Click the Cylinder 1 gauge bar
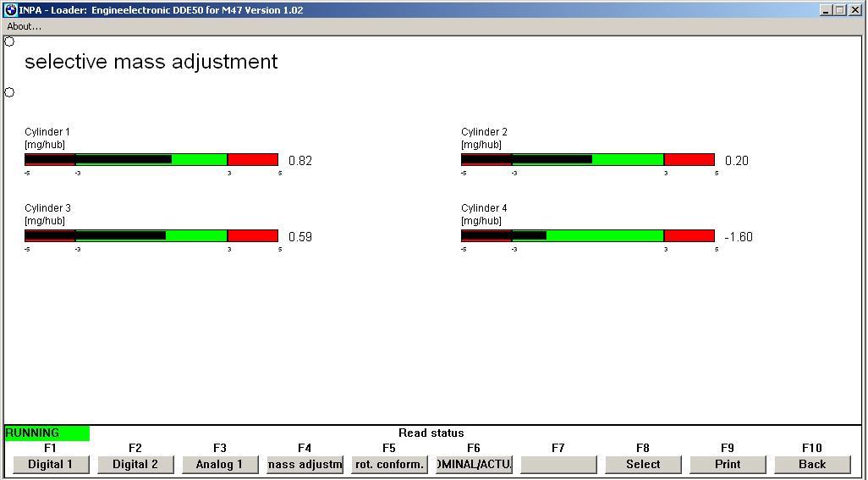Image resolution: width=868 pixels, height=480 pixels. (151, 160)
